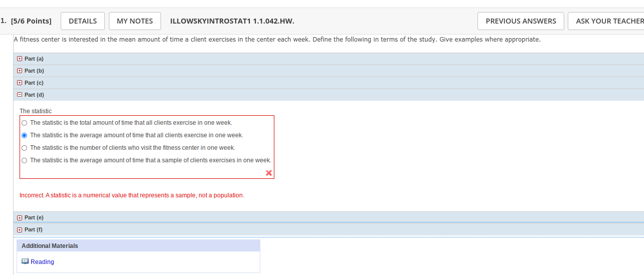
Task: Click the book icon beside Reading
Action: pyautogui.click(x=25, y=261)
